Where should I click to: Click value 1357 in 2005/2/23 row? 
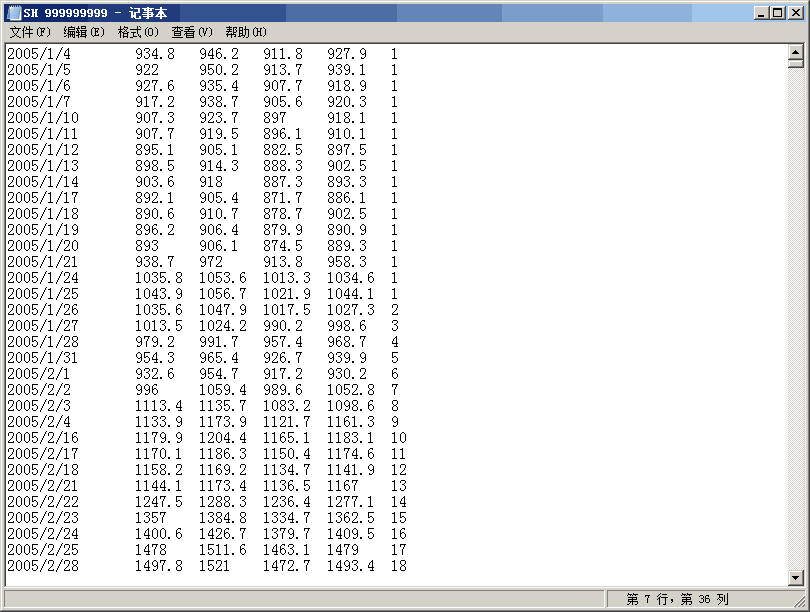pyautogui.click(x=151, y=518)
